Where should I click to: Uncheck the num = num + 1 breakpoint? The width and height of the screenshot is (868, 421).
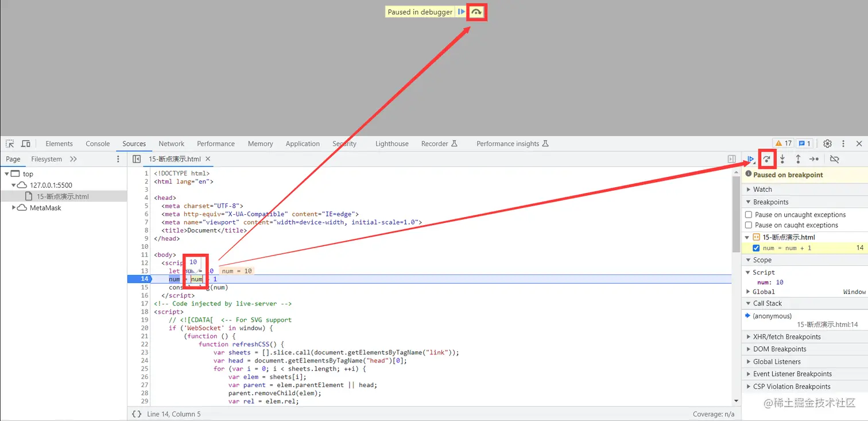[x=756, y=248]
